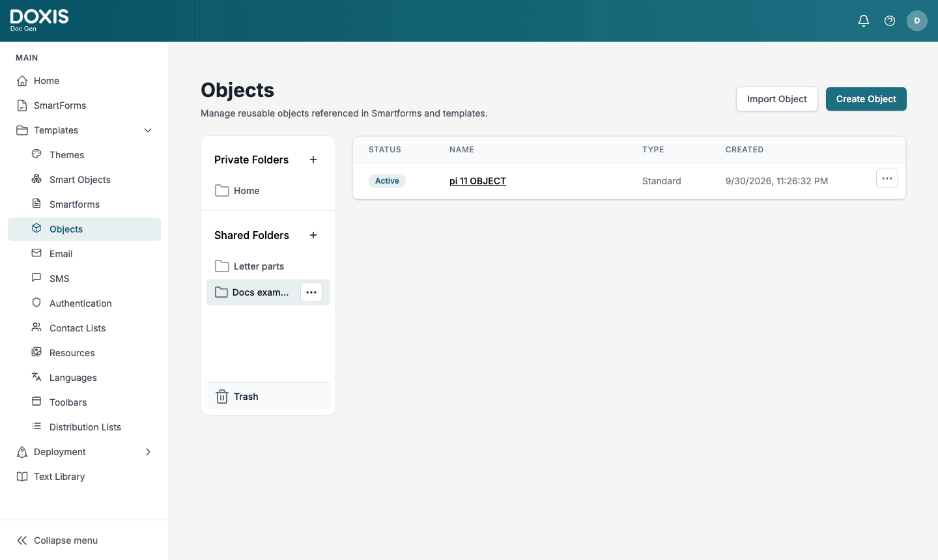Click the Create Object button
Screen dimensions: 938x560
(x=866, y=99)
